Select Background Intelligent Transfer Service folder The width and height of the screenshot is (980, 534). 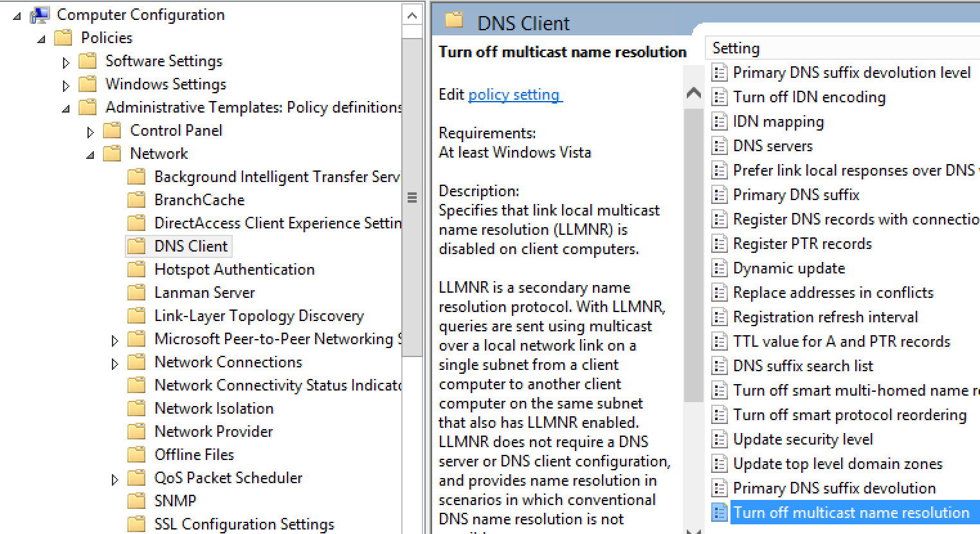(x=277, y=177)
